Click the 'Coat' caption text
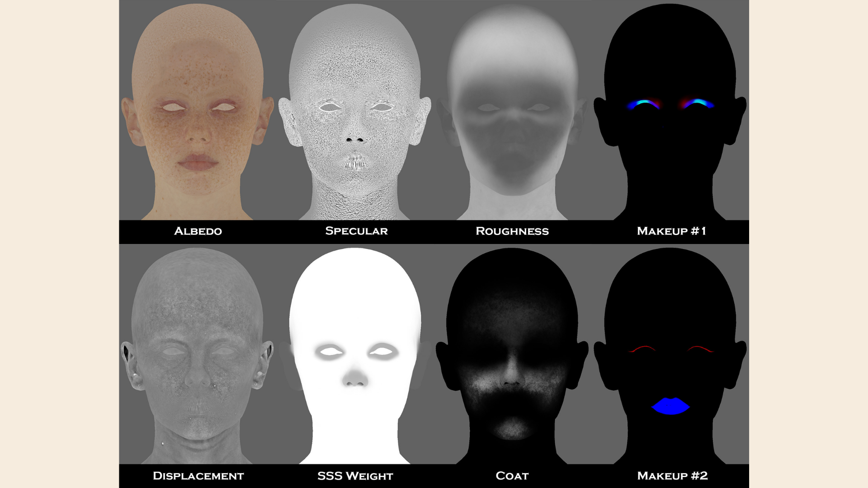 512,476
